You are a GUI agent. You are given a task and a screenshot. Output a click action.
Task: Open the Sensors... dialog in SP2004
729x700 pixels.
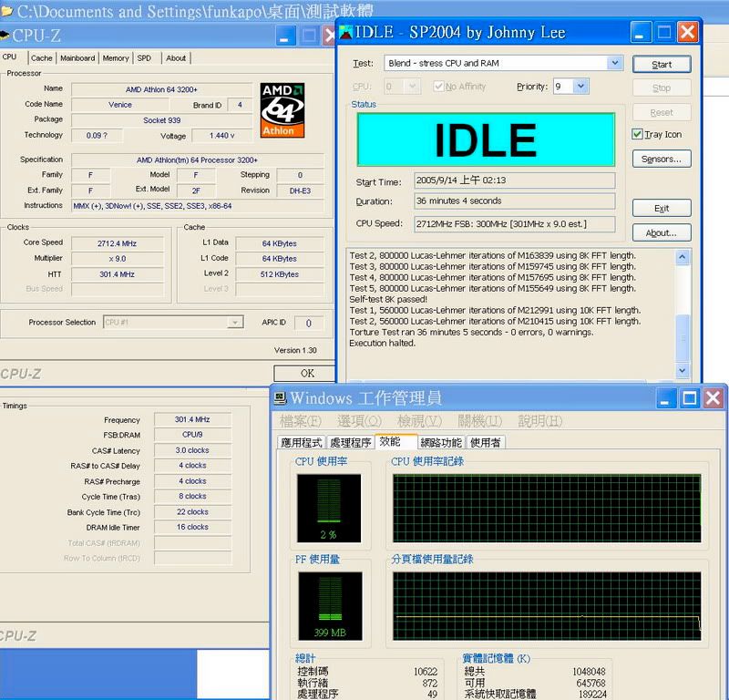click(x=662, y=159)
